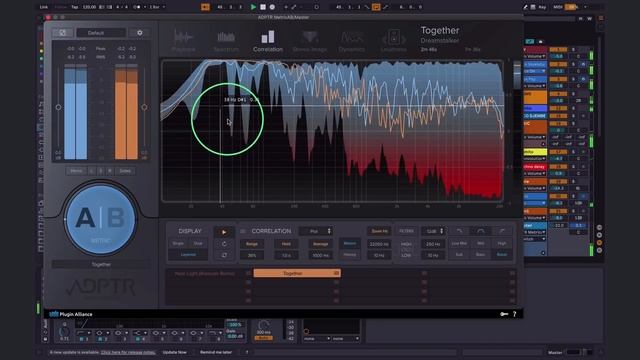Click the Link button in the top bar
Screen dimensions: 640x360
pos(44,7)
